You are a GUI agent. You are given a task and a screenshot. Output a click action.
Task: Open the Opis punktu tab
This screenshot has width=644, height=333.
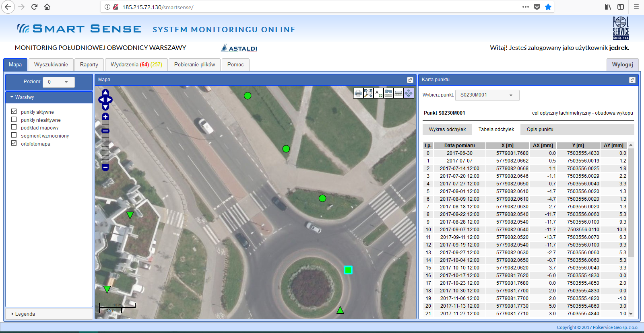click(540, 129)
